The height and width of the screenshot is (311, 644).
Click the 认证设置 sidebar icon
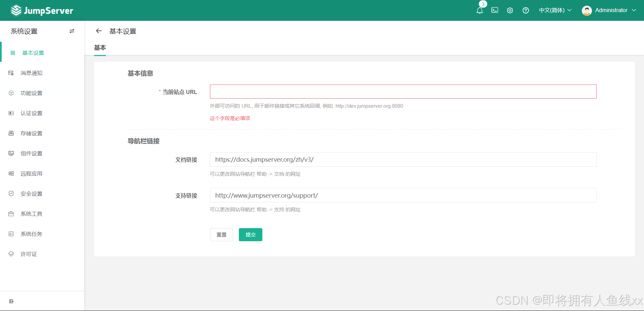click(x=11, y=113)
